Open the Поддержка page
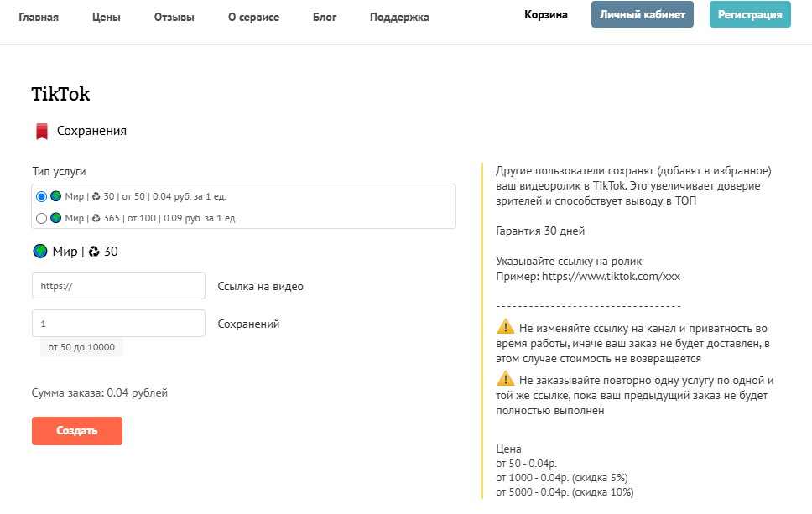Image resolution: width=812 pixels, height=514 pixels. pos(399,17)
